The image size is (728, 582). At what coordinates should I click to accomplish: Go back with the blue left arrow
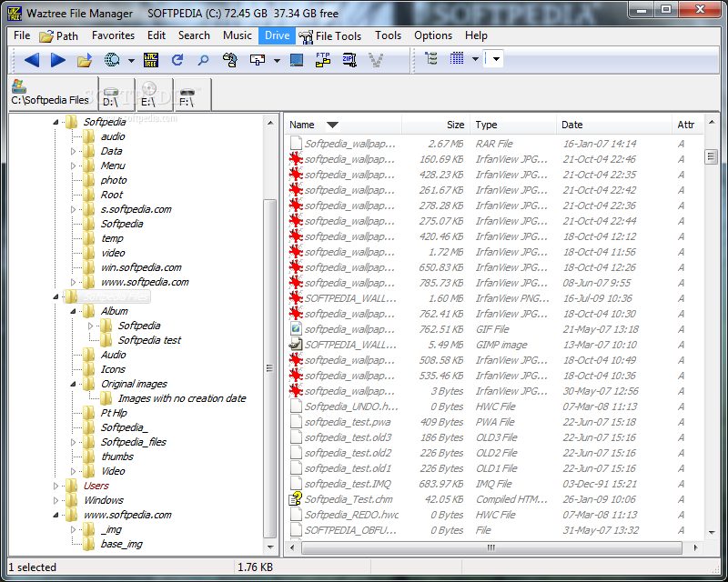coord(32,60)
